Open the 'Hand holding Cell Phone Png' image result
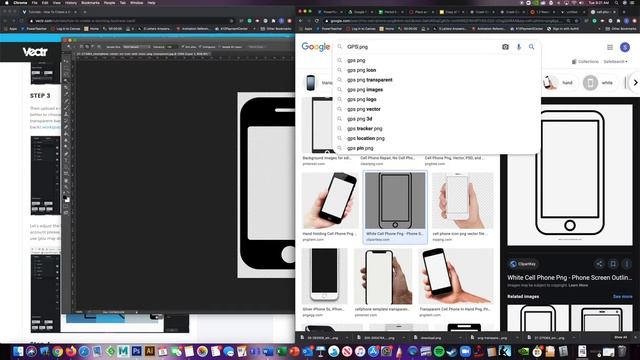Viewport: 640px width, 360px height. (330, 200)
